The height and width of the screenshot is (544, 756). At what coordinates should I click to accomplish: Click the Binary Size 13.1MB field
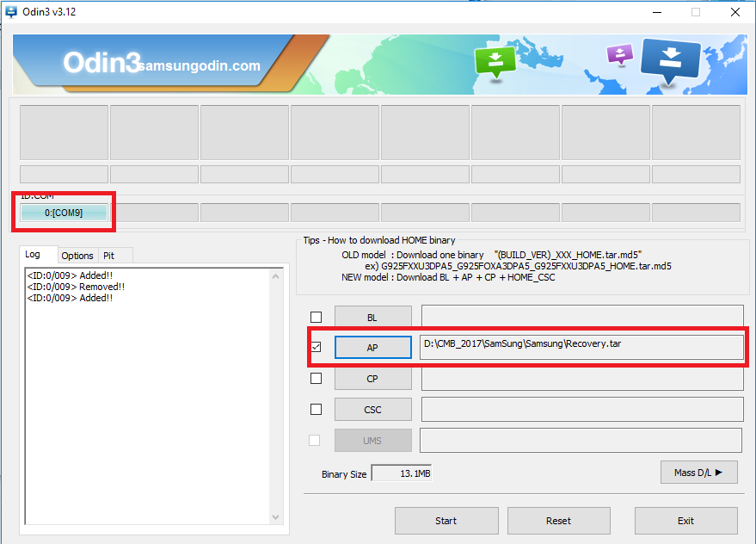pos(402,473)
